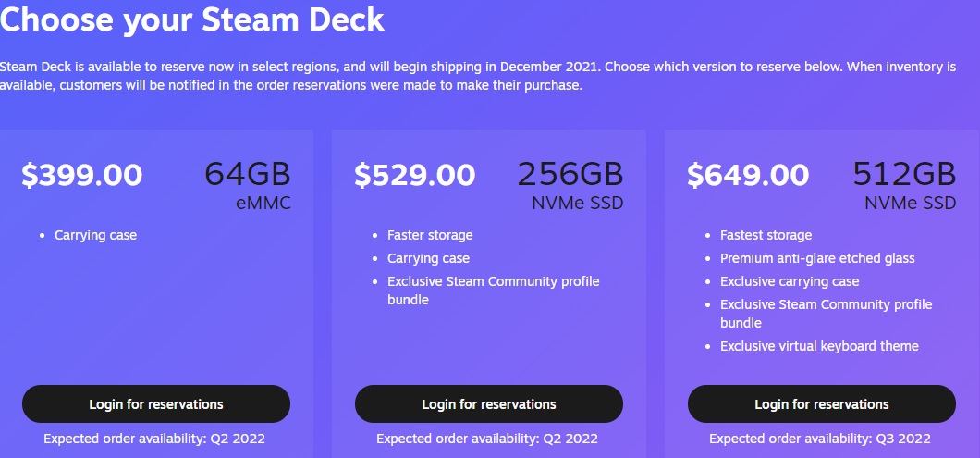This screenshot has width=980, height=458.
Task: Click the 256GB NVMe SSD storage label
Action: tap(570, 185)
